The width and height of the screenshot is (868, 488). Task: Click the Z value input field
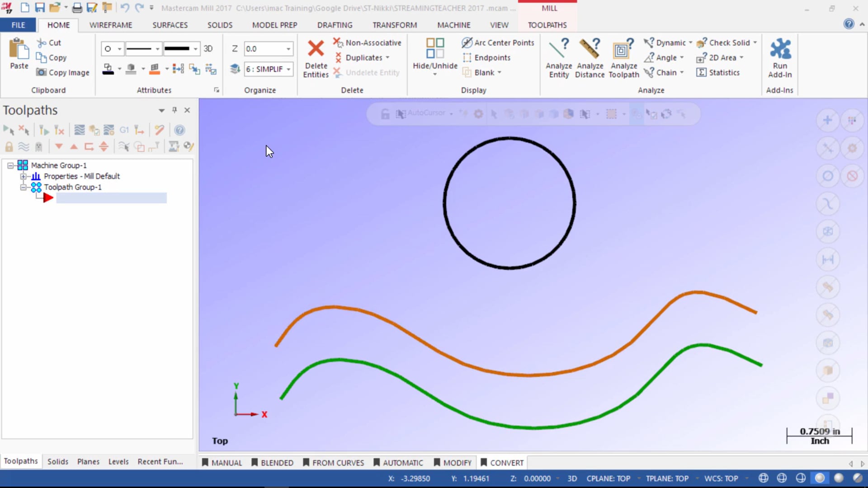coord(268,48)
